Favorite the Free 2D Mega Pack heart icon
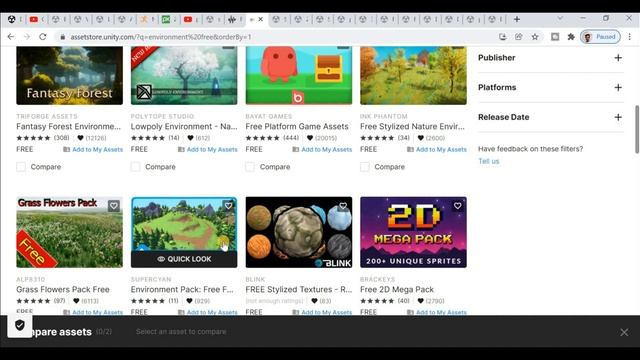 click(458, 206)
